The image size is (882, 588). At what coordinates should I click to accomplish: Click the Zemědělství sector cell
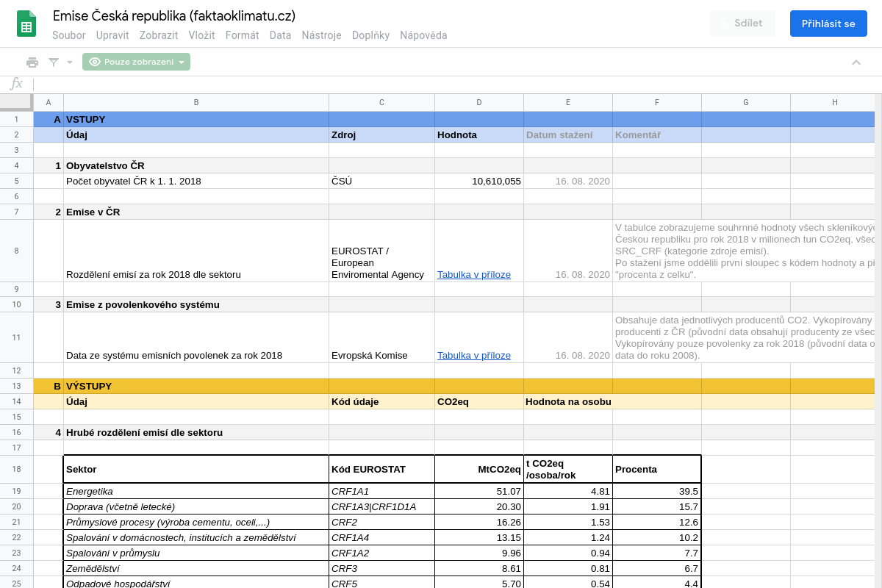[196, 568]
